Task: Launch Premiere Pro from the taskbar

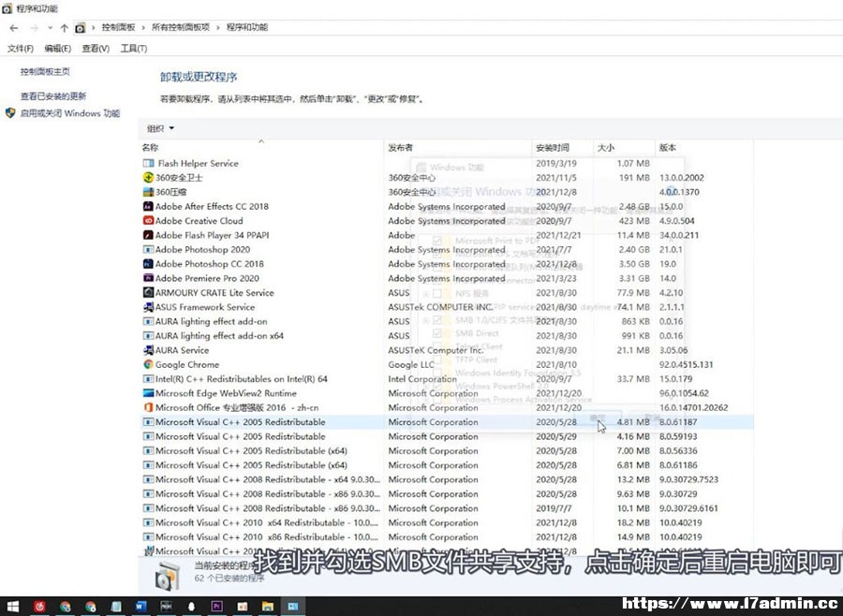Action: point(216,607)
